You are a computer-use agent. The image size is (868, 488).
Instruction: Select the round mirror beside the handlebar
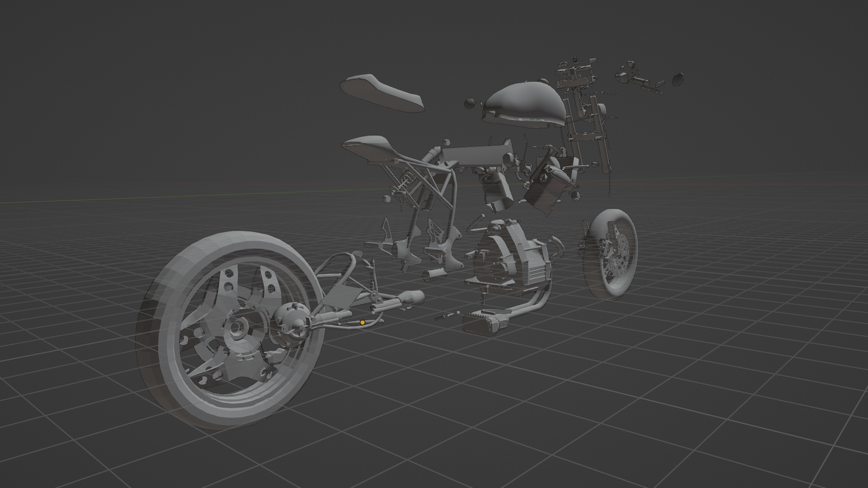678,79
